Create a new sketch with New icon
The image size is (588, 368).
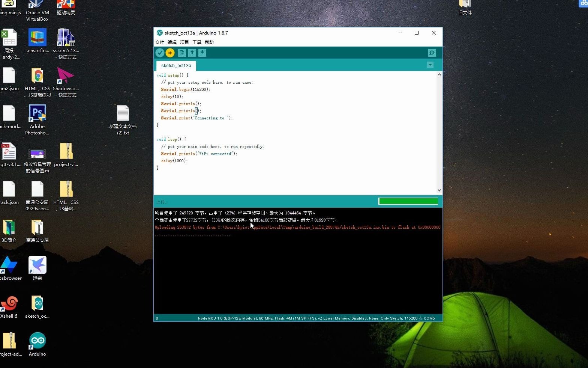coord(182,53)
